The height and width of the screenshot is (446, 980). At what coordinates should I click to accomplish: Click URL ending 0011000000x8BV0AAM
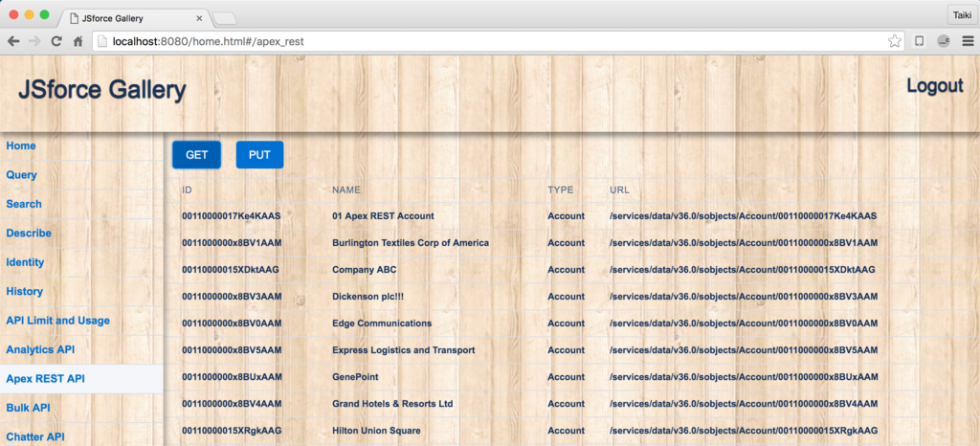pos(744,323)
